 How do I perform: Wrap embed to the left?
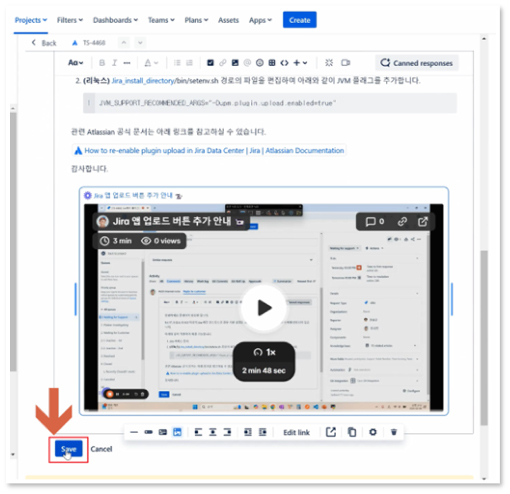click(248, 432)
